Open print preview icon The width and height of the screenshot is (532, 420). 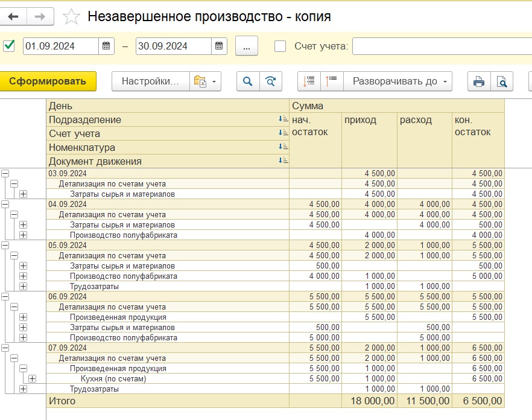pyautogui.click(x=502, y=81)
